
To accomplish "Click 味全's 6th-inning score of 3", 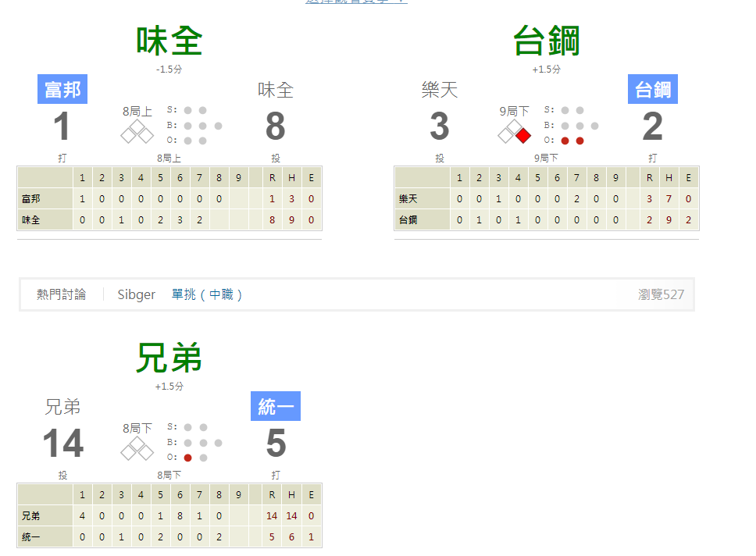I will tap(180, 220).
